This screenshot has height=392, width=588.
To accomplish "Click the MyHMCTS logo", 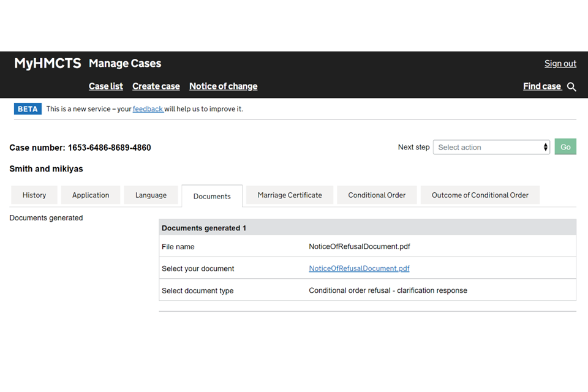I will click(48, 63).
